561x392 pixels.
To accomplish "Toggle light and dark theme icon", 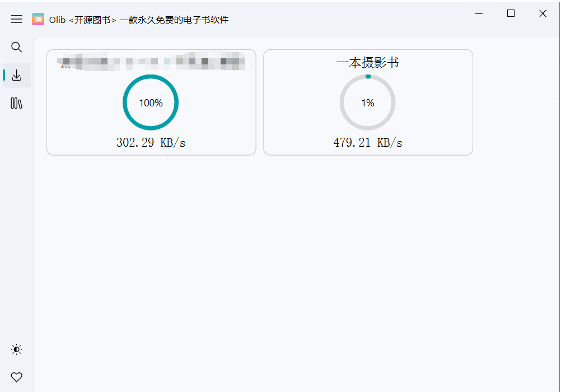I will coord(17,349).
